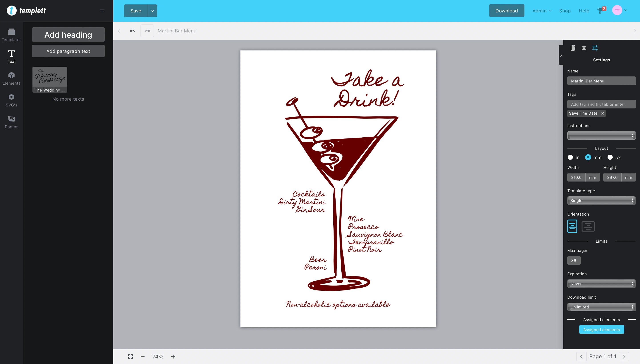640x364 pixels.
Task: Open the SVG's panel
Action: pyautogui.click(x=12, y=100)
